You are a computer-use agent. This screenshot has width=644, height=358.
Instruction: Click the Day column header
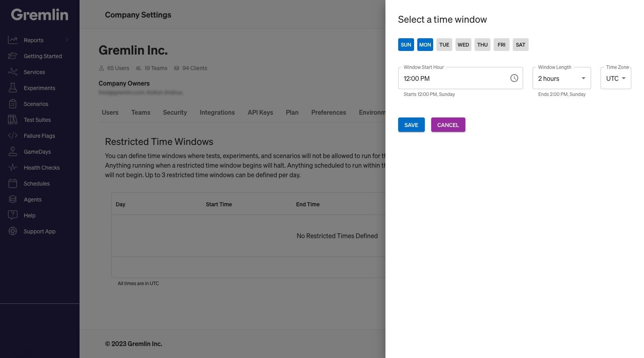(x=121, y=204)
